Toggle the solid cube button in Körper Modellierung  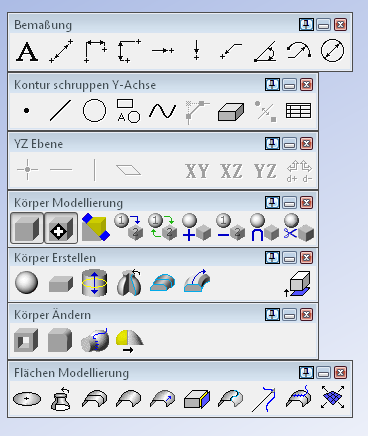click(27, 228)
